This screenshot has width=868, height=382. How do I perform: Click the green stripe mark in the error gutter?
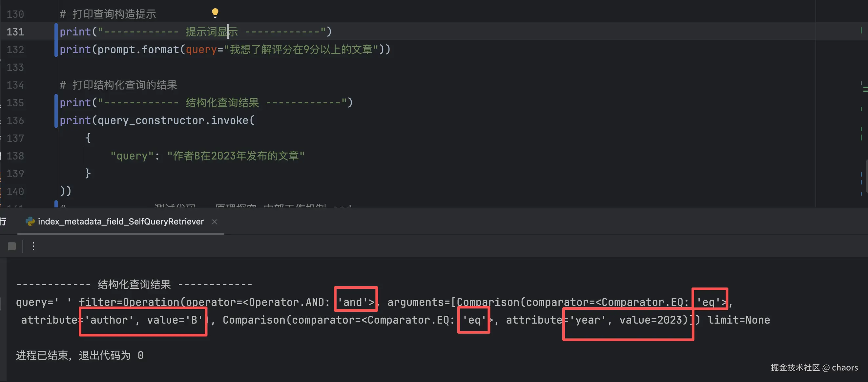pos(861,30)
